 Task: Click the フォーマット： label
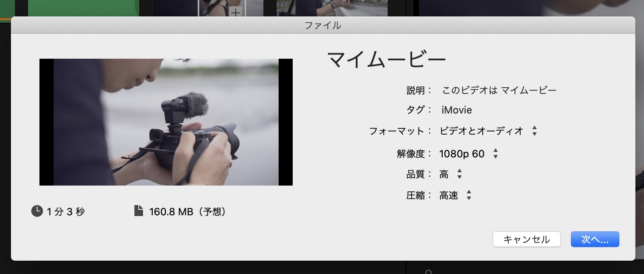400,131
